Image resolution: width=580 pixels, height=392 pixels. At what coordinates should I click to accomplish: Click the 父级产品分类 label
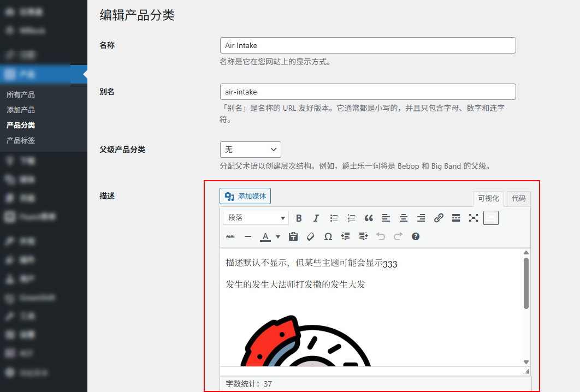(122, 150)
